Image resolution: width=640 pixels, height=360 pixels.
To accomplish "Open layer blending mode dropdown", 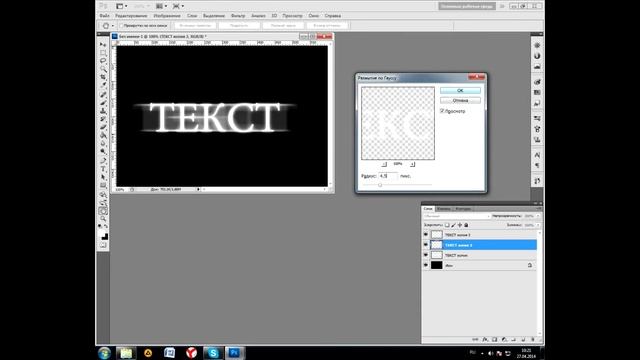I will tap(456, 216).
